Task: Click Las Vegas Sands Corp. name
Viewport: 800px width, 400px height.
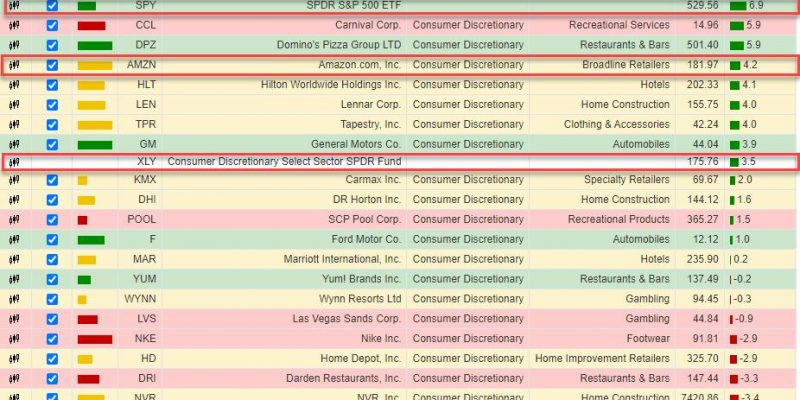Action: tap(346, 319)
